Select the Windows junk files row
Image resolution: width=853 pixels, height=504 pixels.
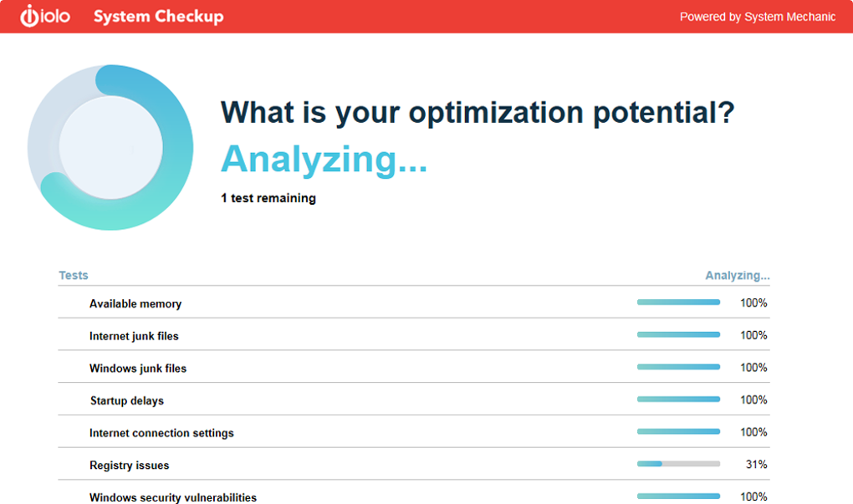[138, 368]
